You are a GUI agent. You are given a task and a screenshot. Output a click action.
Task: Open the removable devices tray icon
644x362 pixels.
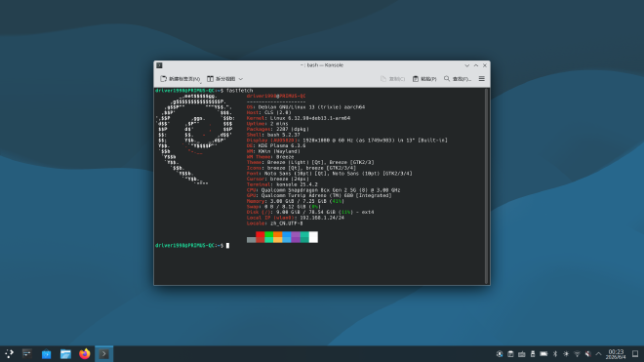pos(533,354)
